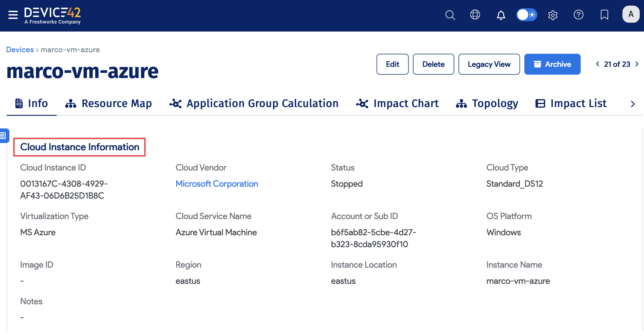The height and width of the screenshot is (336, 644).
Task: Expand more tabs with right chevron
Action: [x=633, y=104]
